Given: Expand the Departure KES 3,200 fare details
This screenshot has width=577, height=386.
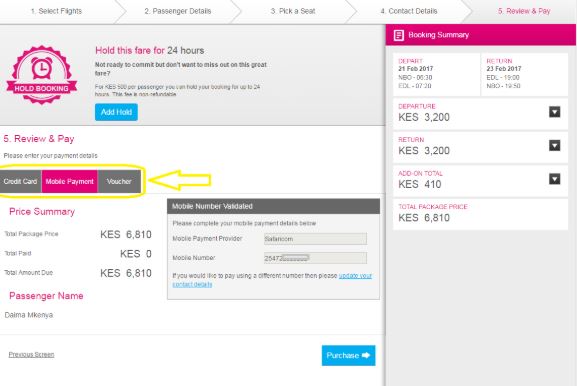Looking at the screenshot, I should (x=555, y=112).
